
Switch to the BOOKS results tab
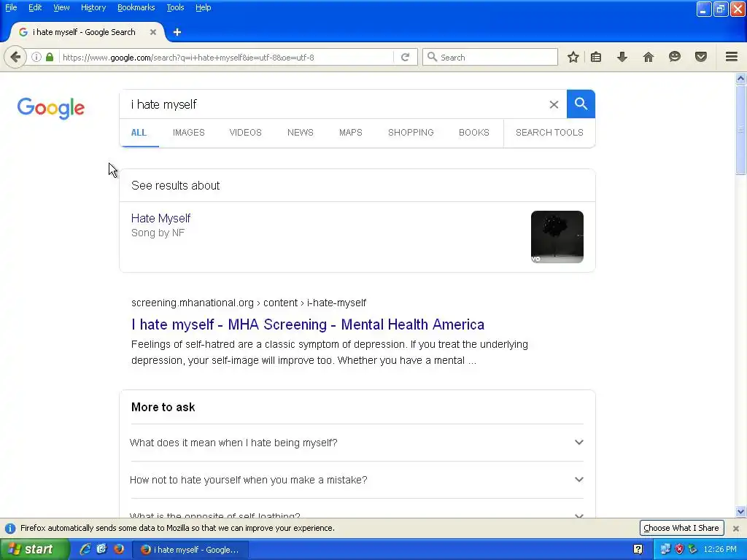point(474,133)
